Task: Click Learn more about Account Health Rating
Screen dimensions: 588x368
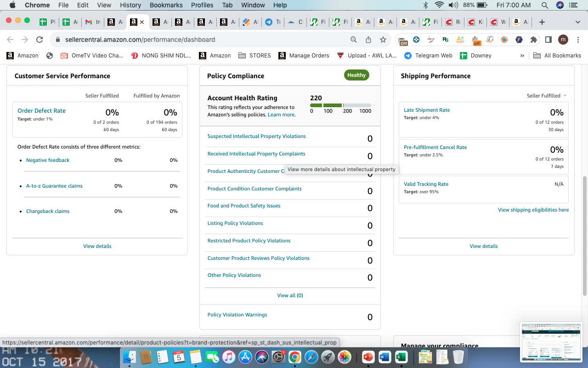Action: click(281, 115)
